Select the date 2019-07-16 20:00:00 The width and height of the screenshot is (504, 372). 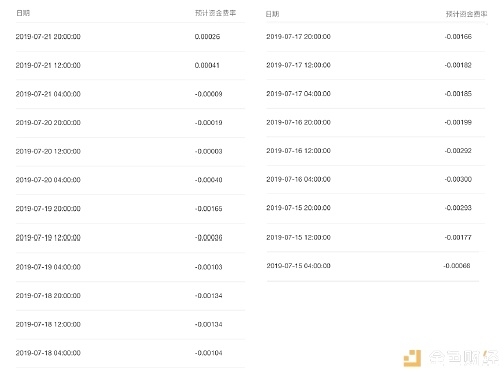[298, 122]
